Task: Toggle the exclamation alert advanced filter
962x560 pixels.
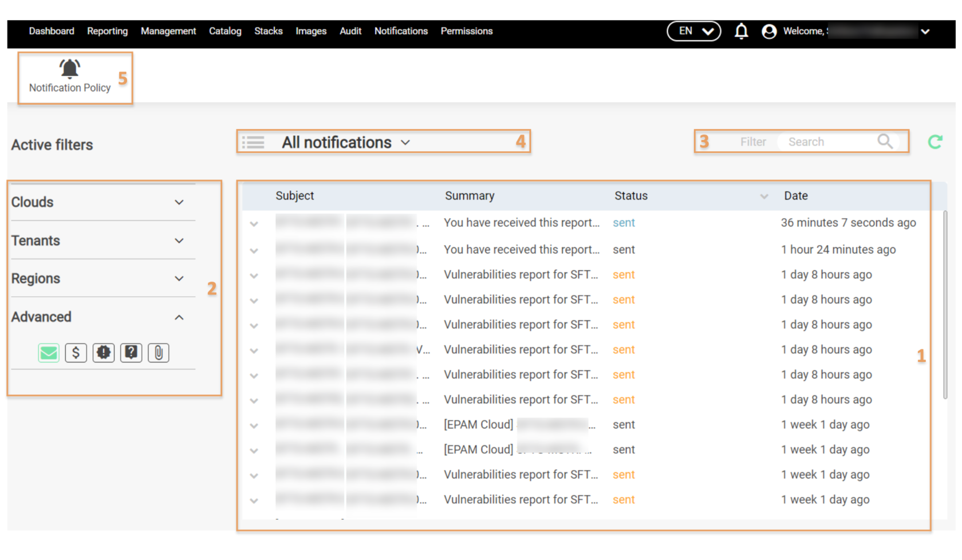Action: point(104,353)
